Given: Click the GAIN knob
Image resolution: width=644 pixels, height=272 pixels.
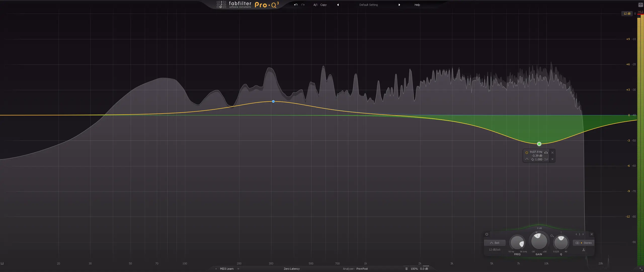Looking at the screenshot, I should coord(539,241).
